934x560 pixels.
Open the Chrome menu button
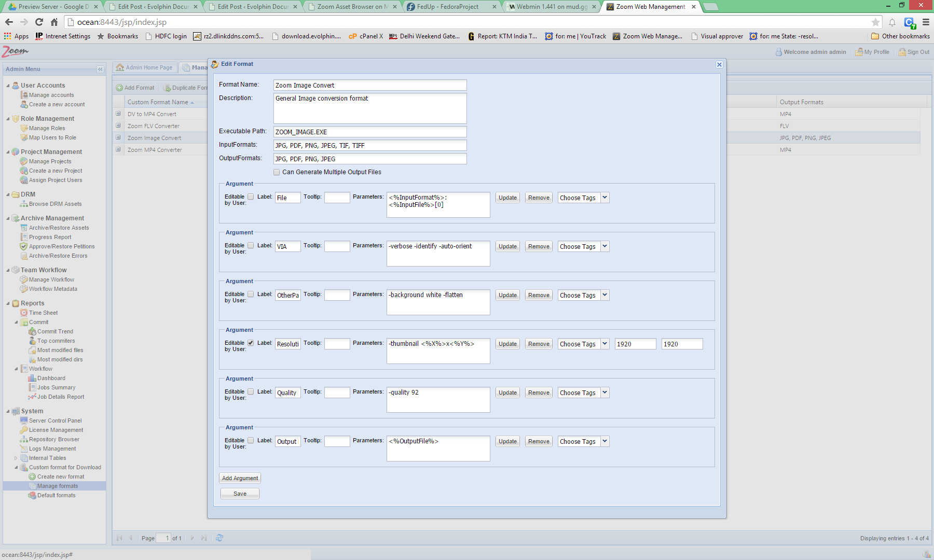point(926,22)
